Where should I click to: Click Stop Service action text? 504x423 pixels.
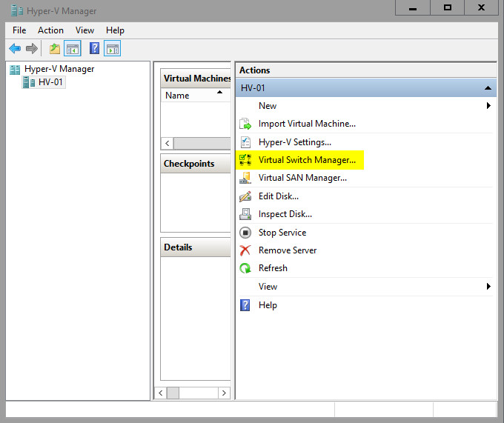click(282, 233)
